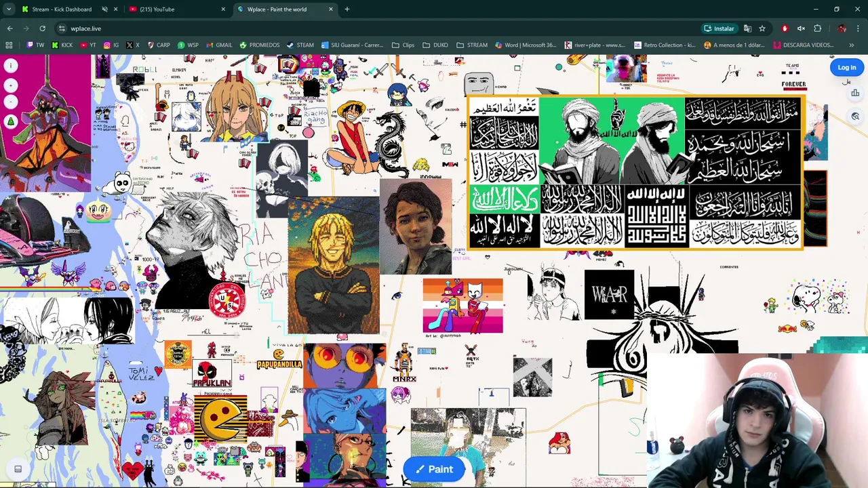Open the Extensions puzzle menu
This screenshot has width=868, height=488.
(817, 28)
